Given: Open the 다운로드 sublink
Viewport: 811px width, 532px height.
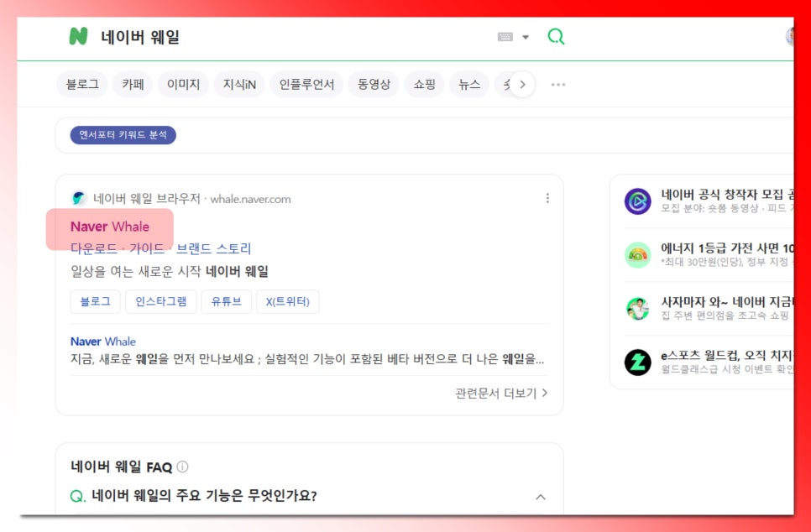Looking at the screenshot, I should pyautogui.click(x=94, y=248).
